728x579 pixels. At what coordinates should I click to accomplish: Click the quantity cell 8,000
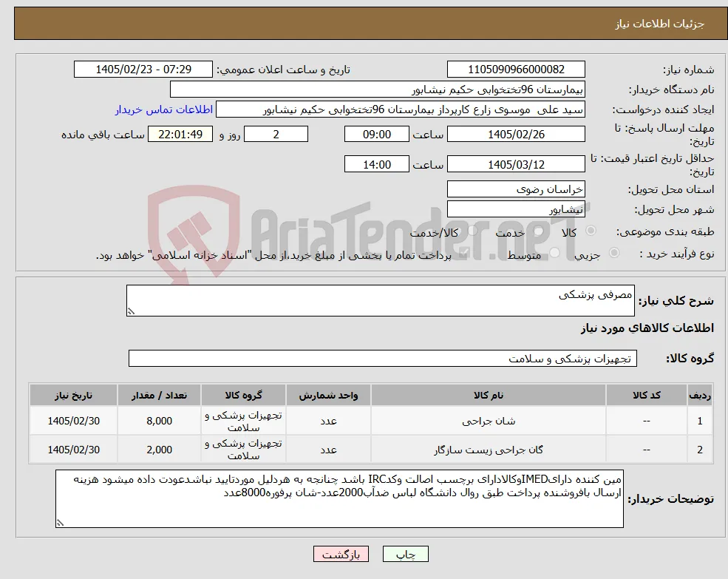pyautogui.click(x=159, y=421)
